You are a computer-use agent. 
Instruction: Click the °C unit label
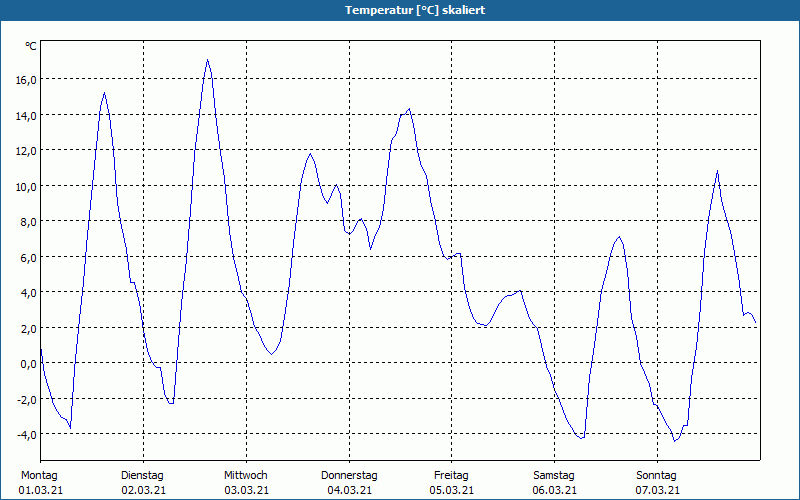click(31, 46)
